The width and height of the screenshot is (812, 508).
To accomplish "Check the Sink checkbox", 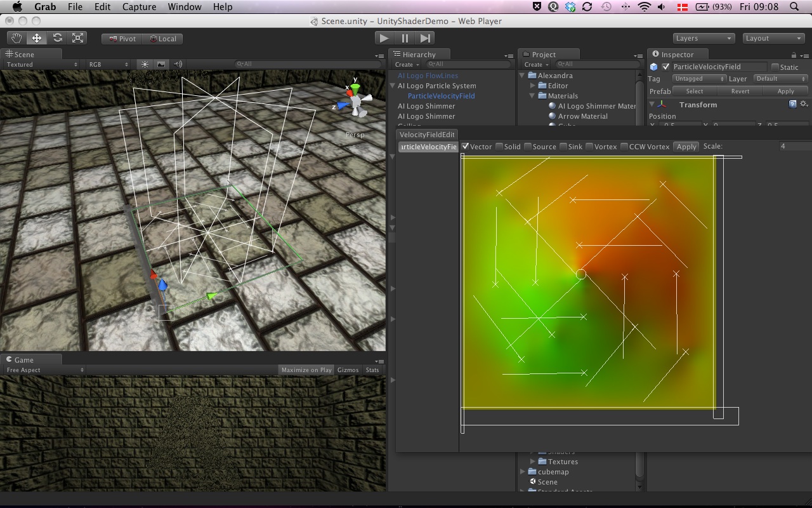I will coord(563,147).
